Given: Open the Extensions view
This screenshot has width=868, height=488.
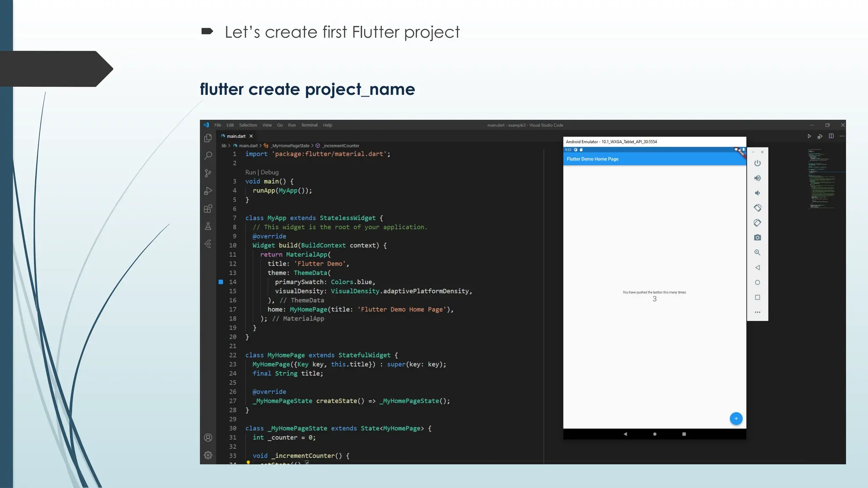Looking at the screenshot, I should (208, 208).
